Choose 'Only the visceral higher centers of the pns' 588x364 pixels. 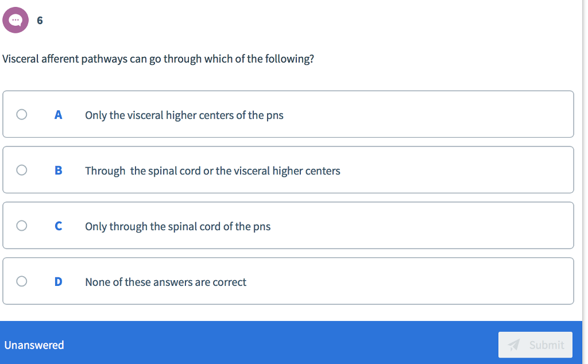(184, 115)
